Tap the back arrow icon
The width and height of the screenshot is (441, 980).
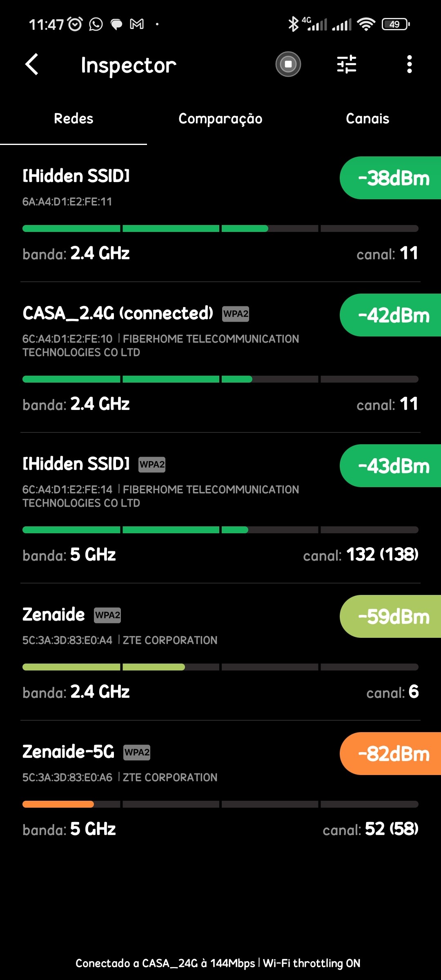coord(32,65)
